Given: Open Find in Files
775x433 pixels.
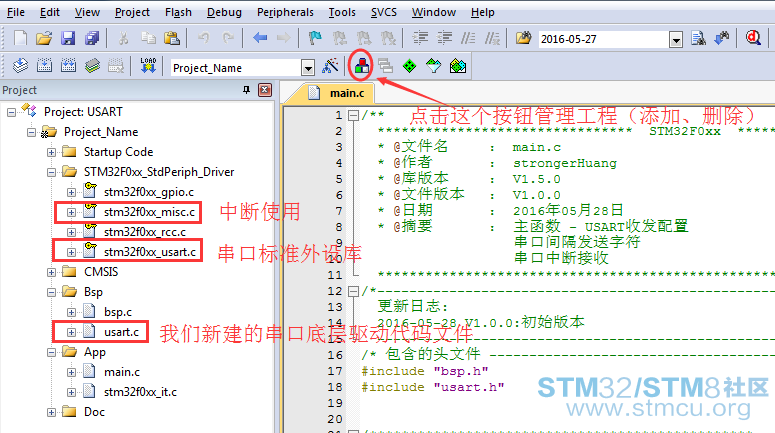Looking at the screenshot, I should point(523,39).
